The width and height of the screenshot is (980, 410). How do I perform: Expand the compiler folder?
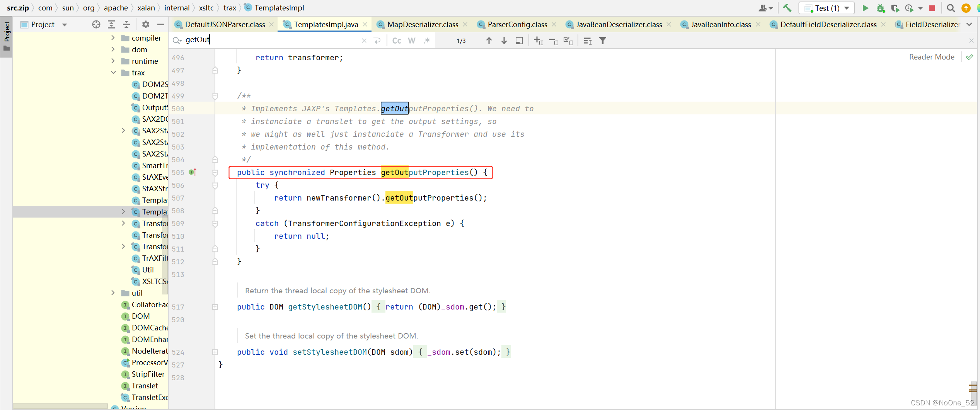pyautogui.click(x=113, y=37)
